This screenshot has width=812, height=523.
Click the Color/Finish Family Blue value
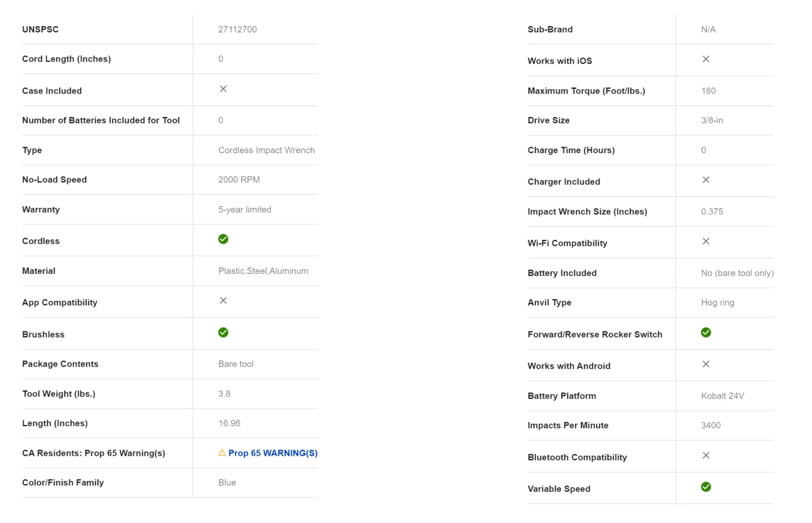tap(227, 483)
